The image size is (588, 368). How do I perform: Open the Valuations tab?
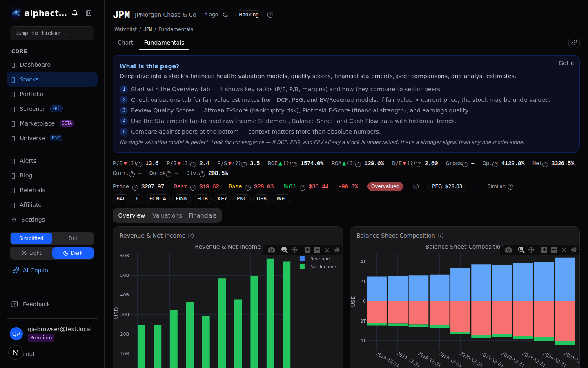[167, 215]
